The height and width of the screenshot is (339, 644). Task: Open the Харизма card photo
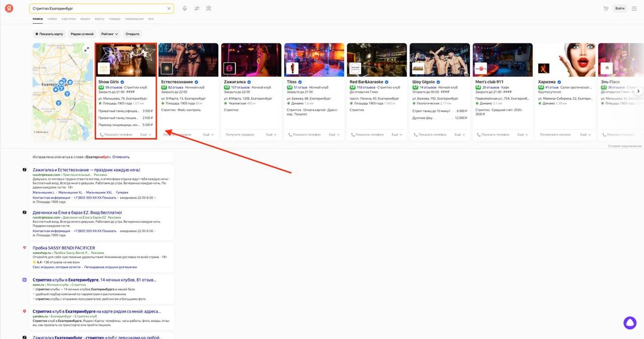point(565,60)
